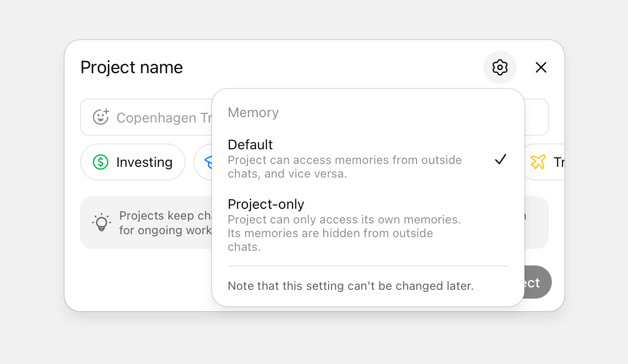The height and width of the screenshot is (364, 628).
Task: Click the lightbulb tip icon
Action: [101, 222]
